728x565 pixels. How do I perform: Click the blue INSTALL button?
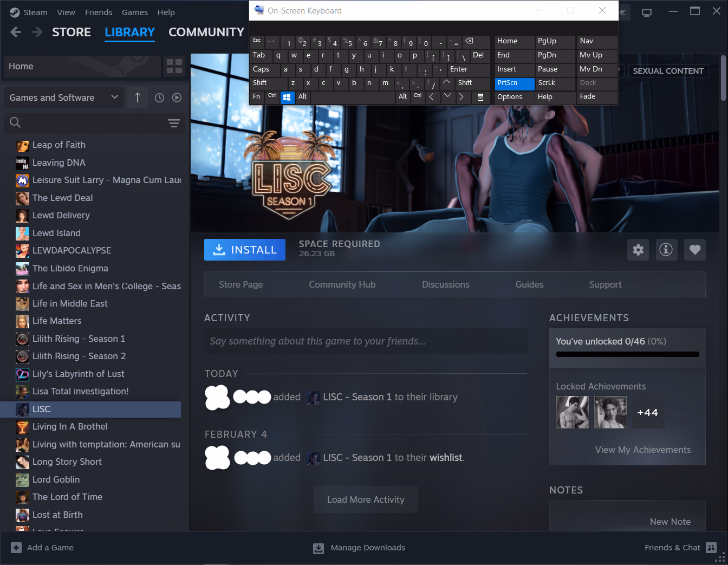tap(245, 250)
